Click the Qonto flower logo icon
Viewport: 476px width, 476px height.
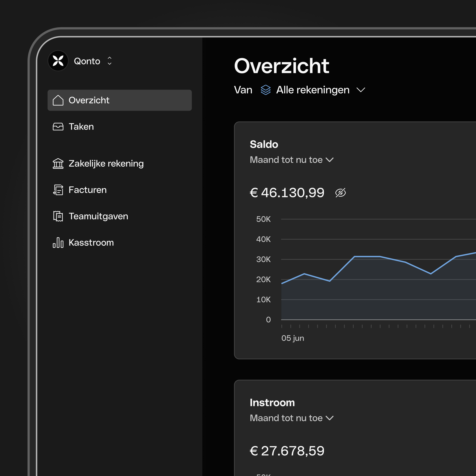click(58, 61)
